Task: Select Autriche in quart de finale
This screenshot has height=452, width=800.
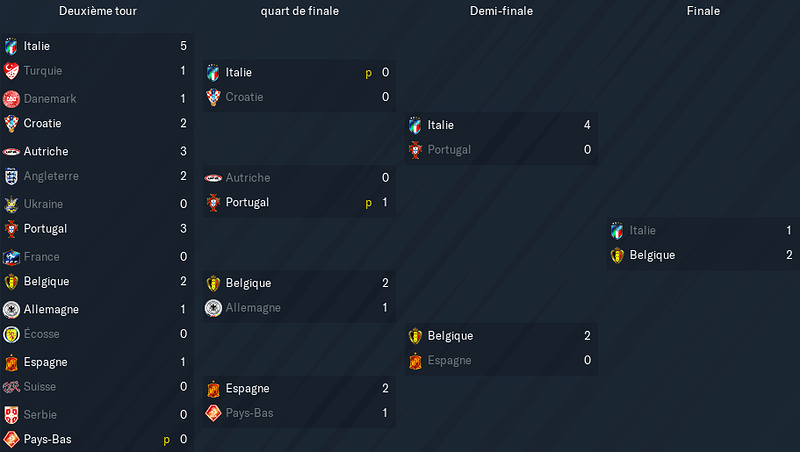Action: [x=248, y=178]
